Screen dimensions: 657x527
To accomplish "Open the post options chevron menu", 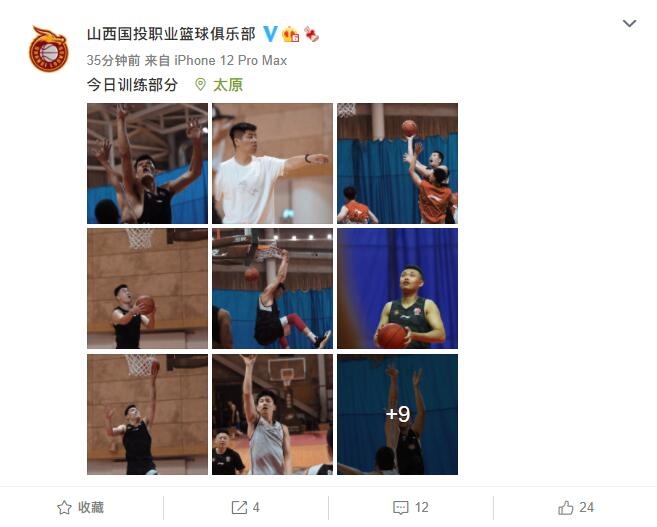I will (629, 23).
